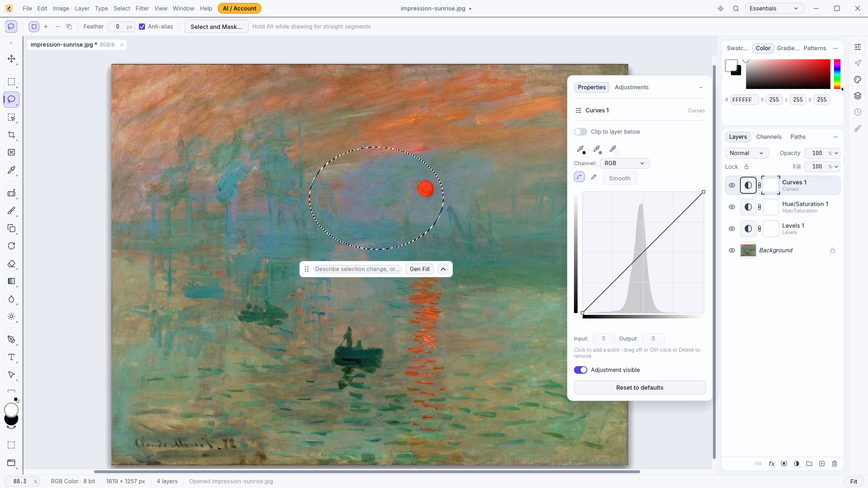Toggle the light/dark theme icon
The image size is (868, 488).
pyautogui.click(x=720, y=8)
